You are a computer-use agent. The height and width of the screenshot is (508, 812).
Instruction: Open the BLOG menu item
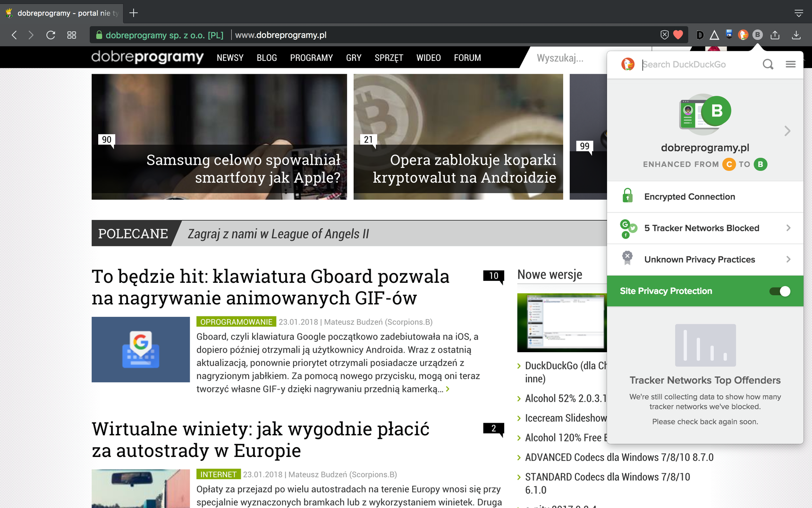point(267,58)
